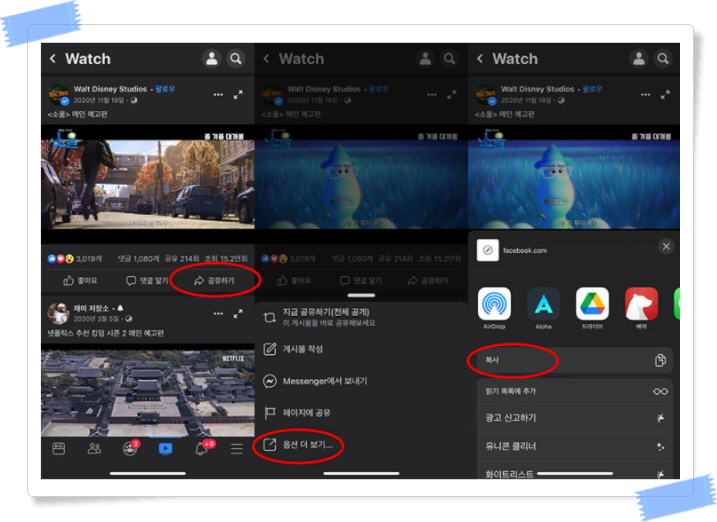Share via AirDrop

(494, 304)
